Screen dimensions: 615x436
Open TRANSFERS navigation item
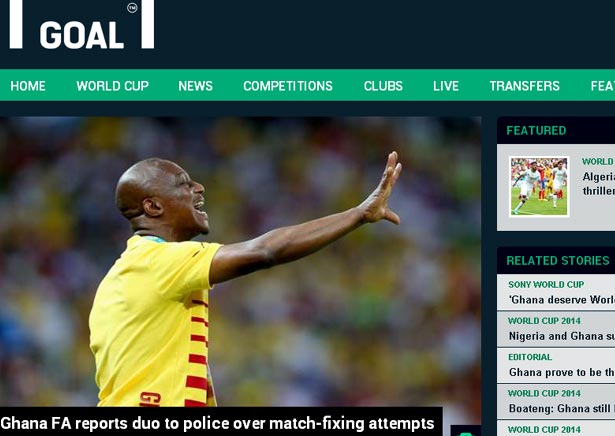(525, 86)
